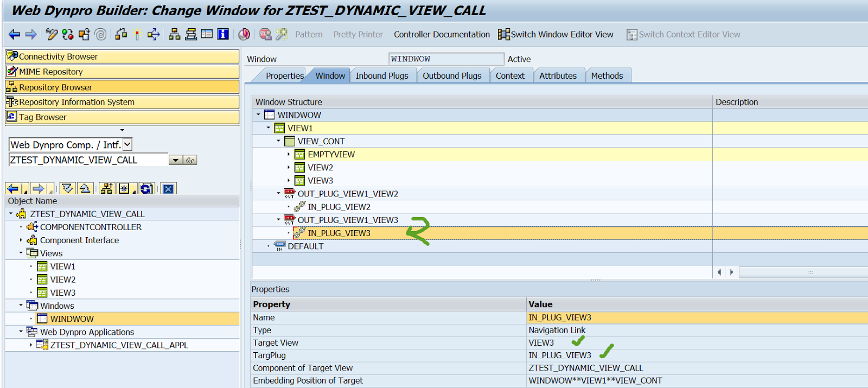The image size is (868, 388).
Task: Select VIEW2 in the Views tree
Action: 63,279
